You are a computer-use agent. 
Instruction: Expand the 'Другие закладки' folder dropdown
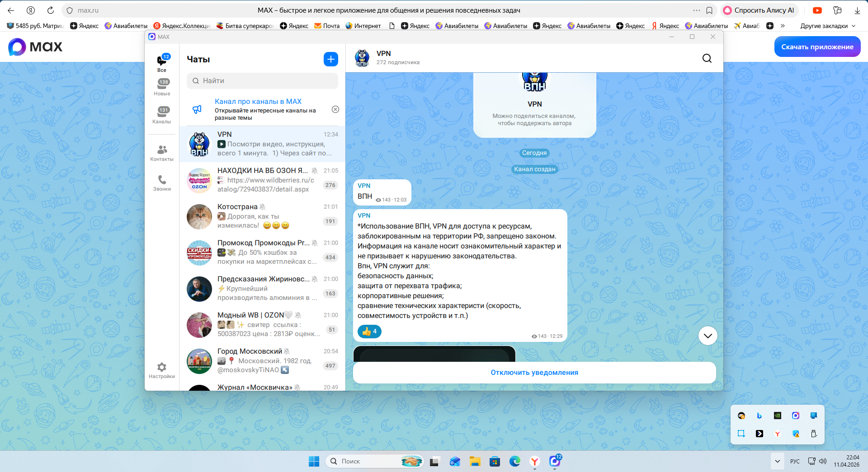(x=828, y=26)
